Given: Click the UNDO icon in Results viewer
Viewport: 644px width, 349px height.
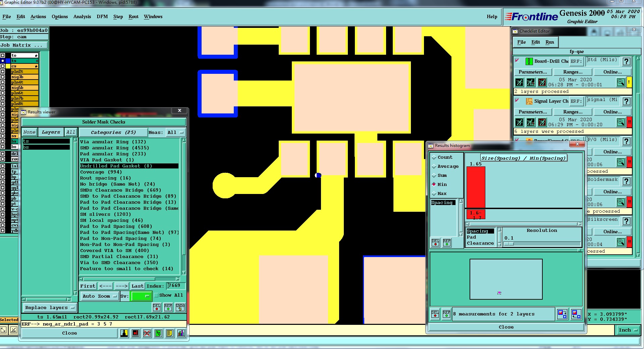Looking at the screenshot, I should pos(180,307).
